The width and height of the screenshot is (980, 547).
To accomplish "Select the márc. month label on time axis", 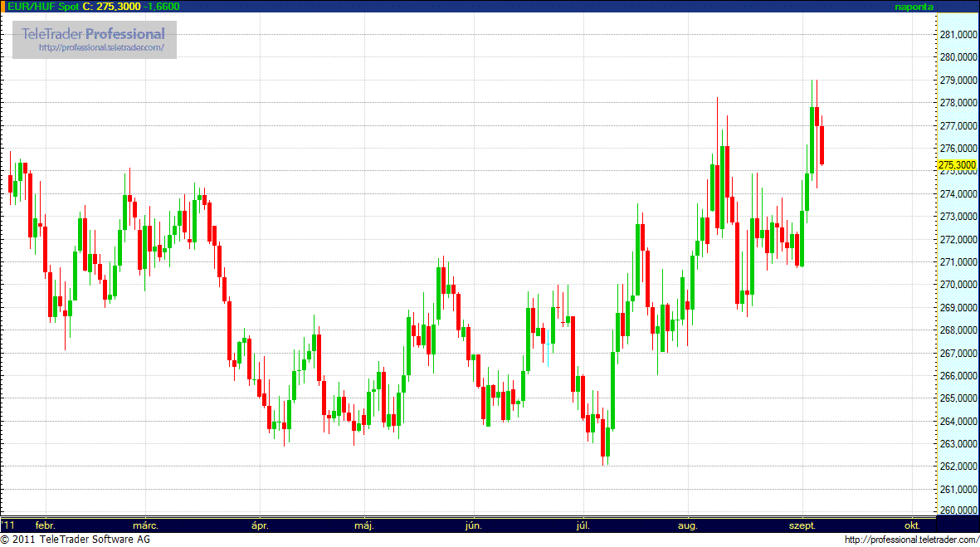I will (145, 525).
